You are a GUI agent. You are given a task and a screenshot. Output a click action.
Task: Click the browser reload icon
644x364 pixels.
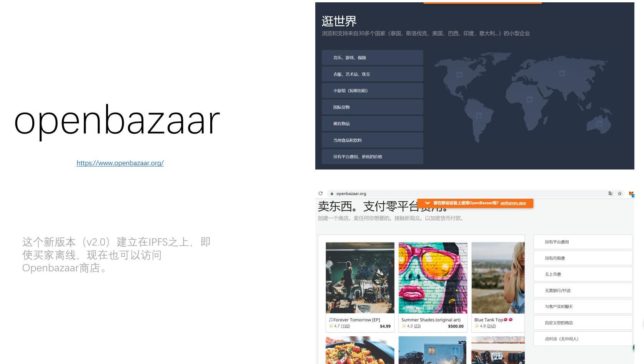321,193
